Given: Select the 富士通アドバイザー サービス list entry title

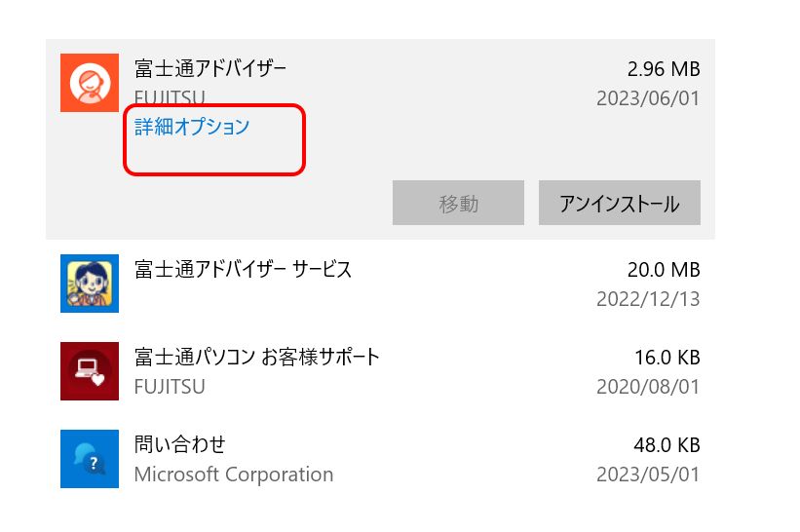Looking at the screenshot, I should tap(243, 270).
